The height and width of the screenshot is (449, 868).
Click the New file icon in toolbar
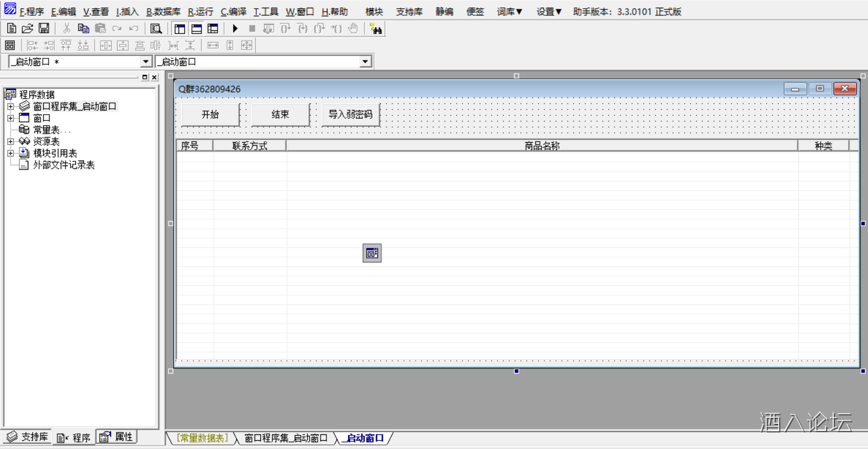tap(11, 29)
